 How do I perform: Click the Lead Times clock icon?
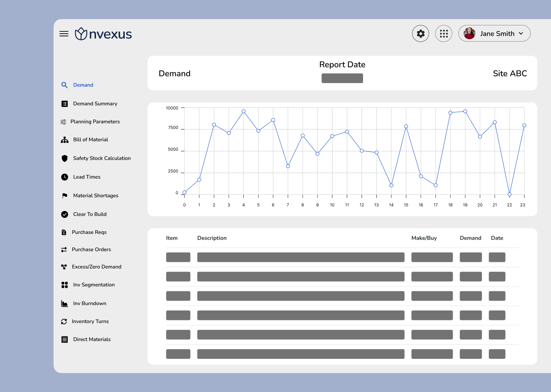(65, 177)
